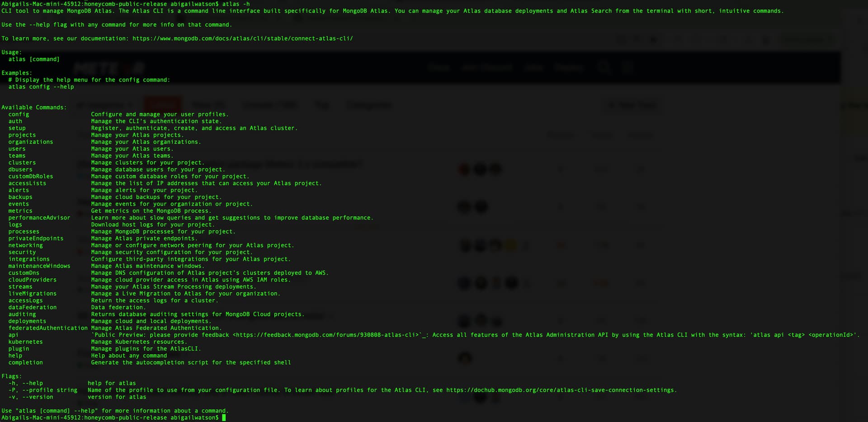Image resolution: width=868 pixels, height=422 pixels.
Task: Click the 'customDbRoles' command name
Action: pyautogui.click(x=31, y=176)
